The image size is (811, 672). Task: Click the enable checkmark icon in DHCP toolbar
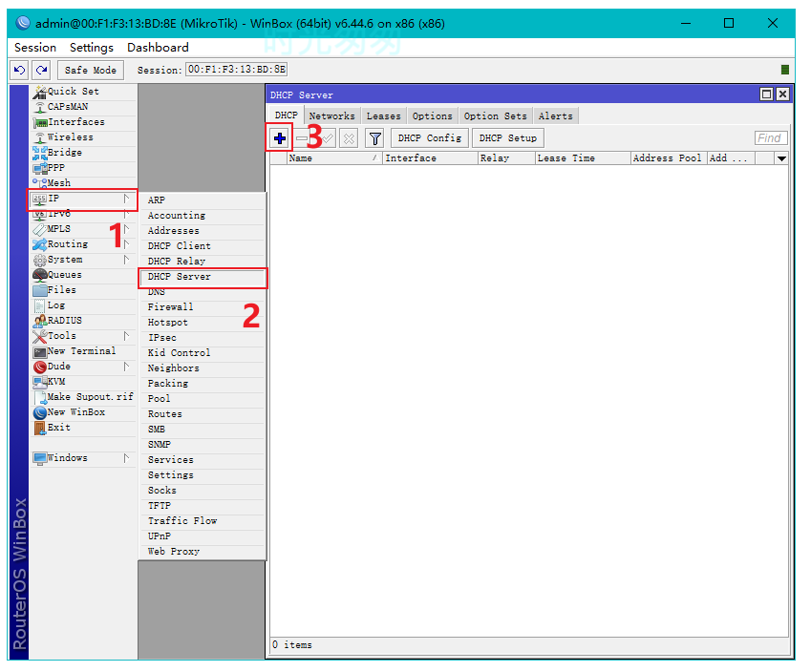[x=328, y=138]
